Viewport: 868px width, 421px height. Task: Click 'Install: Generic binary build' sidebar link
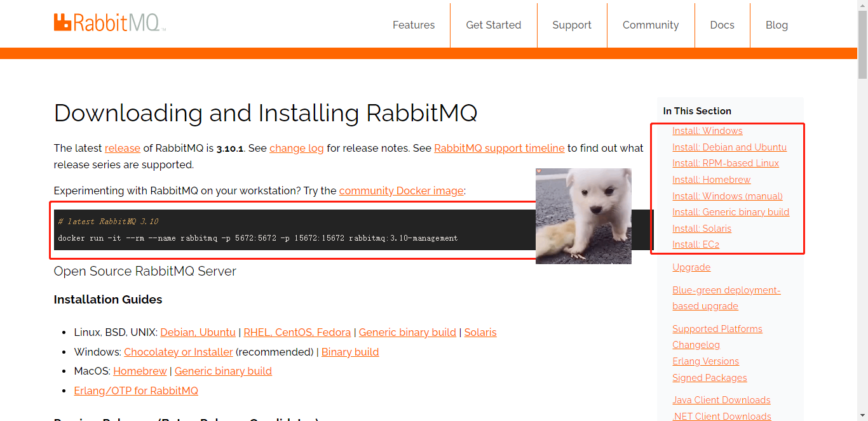[731, 212]
